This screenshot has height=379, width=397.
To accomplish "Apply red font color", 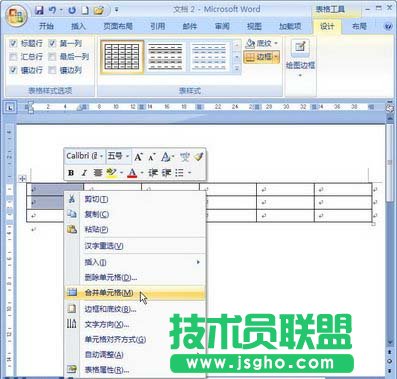I will (x=132, y=173).
